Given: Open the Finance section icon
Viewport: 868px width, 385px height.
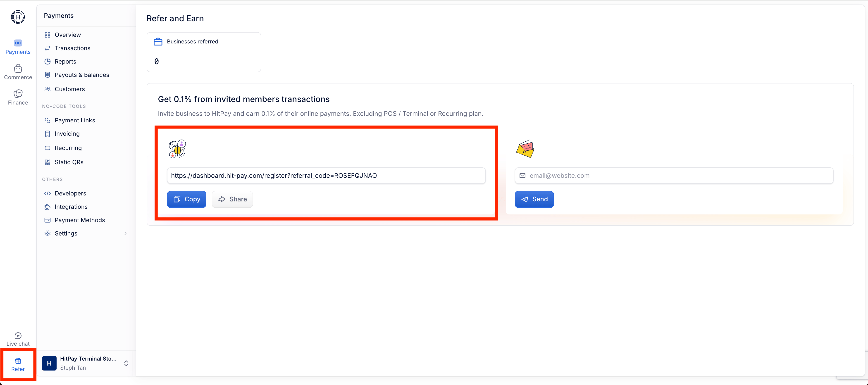Looking at the screenshot, I should (18, 94).
